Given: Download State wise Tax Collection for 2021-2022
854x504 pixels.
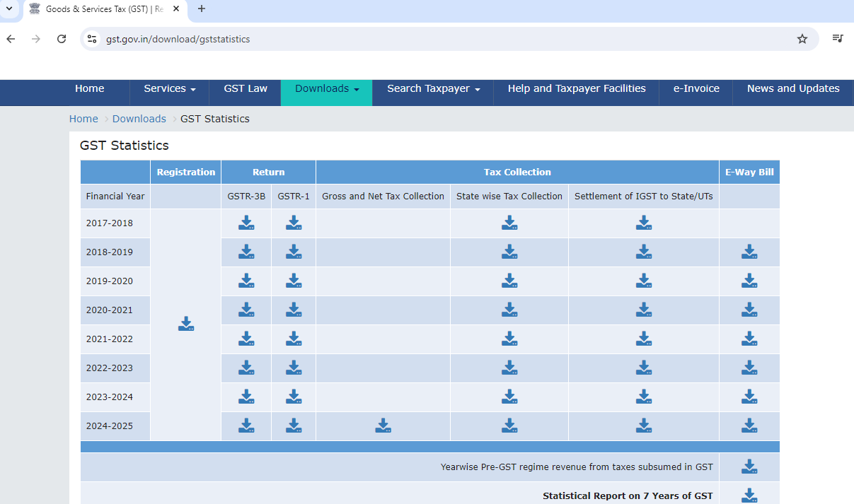Looking at the screenshot, I should (509, 339).
